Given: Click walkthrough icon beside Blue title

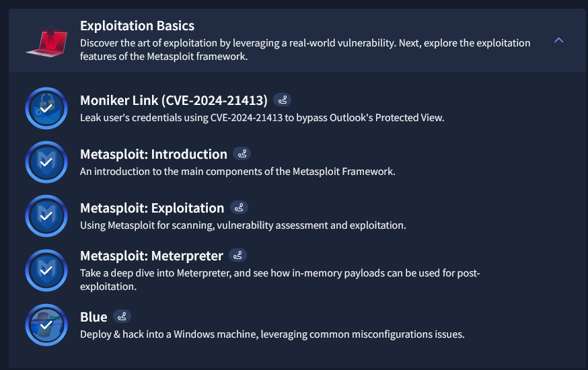Looking at the screenshot, I should [122, 316].
